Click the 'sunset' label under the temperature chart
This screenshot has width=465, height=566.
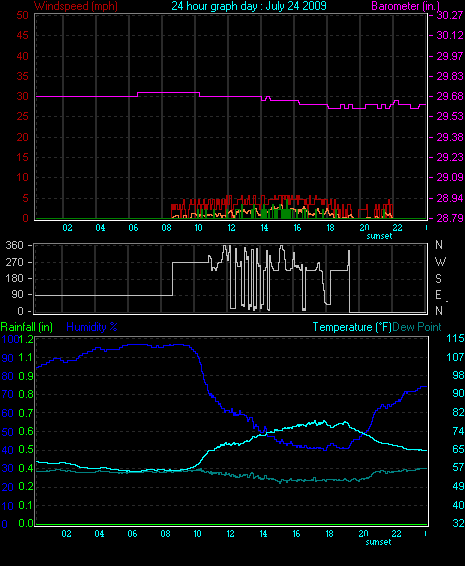(x=378, y=542)
